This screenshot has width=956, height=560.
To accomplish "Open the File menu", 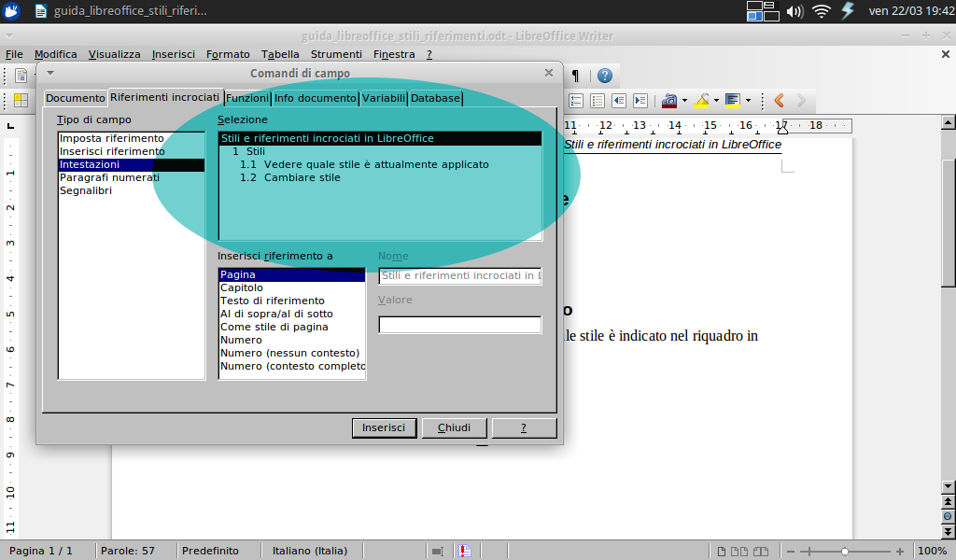I will tap(14, 54).
